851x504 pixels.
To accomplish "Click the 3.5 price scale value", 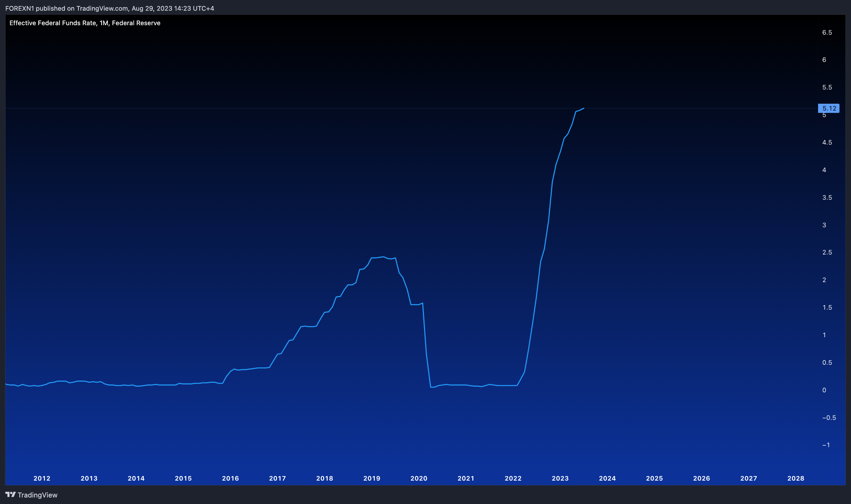I will tap(827, 197).
